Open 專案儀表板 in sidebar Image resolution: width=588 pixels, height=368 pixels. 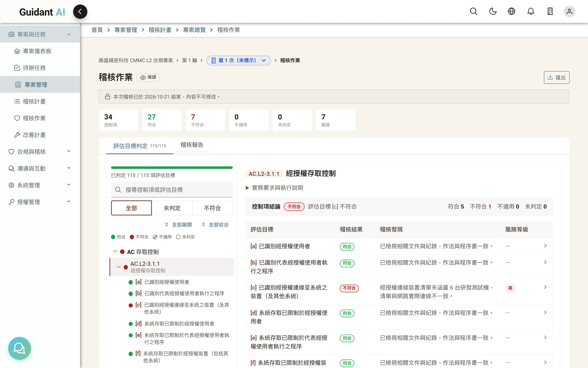(x=40, y=51)
